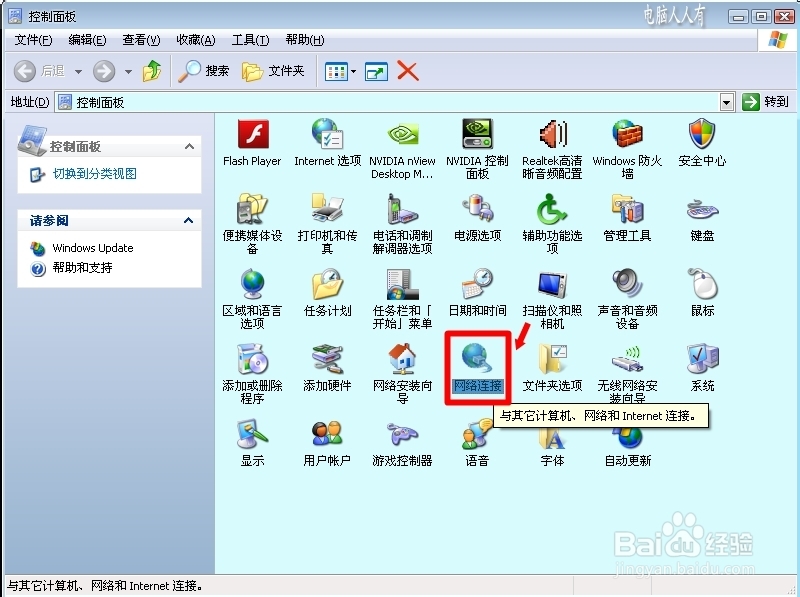Open 键盘 icon
The height and width of the screenshot is (597, 800).
coord(702,209)
